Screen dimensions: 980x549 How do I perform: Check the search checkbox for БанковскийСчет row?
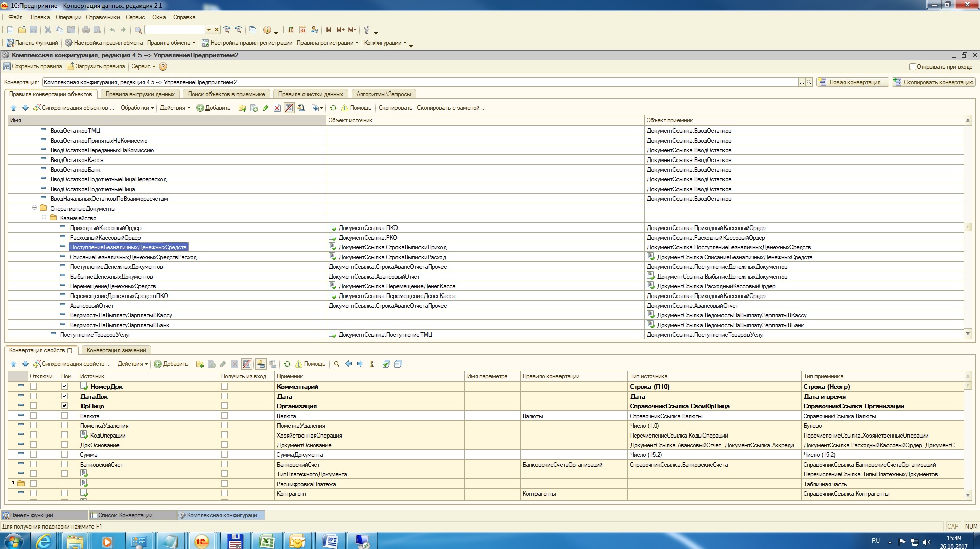(64, 464)
